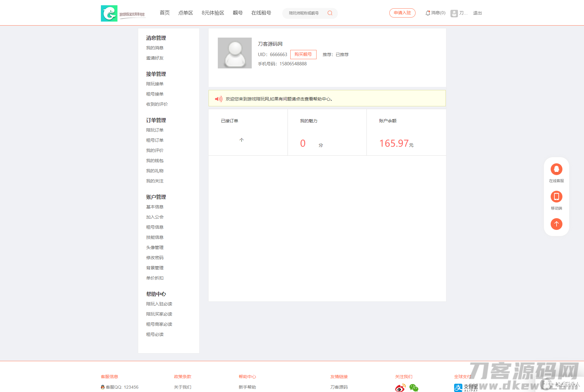584x392 pixels.
Task: Click the 申请入驻 button
Action: coord(402,13)
